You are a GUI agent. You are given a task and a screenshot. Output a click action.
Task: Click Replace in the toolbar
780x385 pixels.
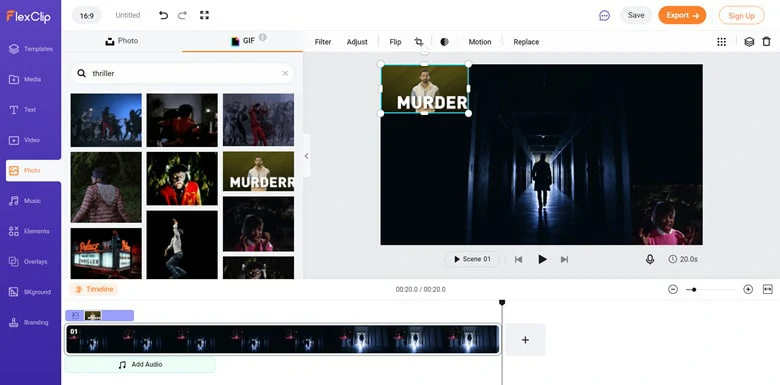pos(526,42)
